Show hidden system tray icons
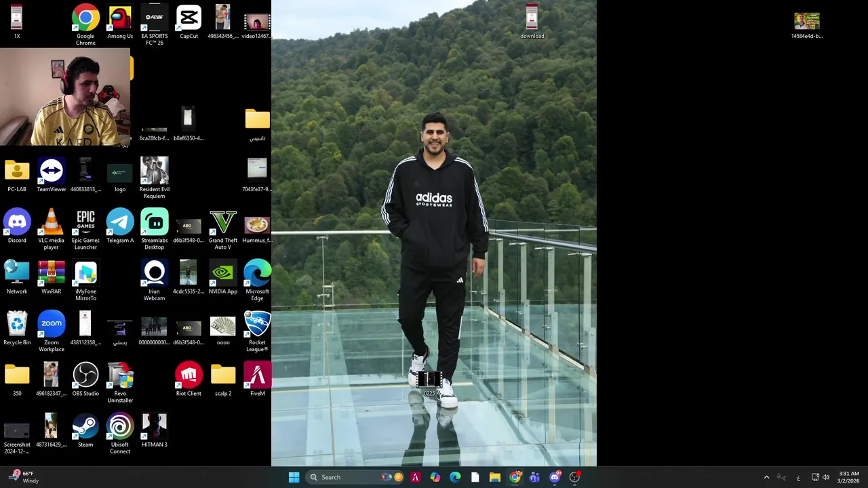Viewport: 868px width, 488px height. tap(766, 477)
